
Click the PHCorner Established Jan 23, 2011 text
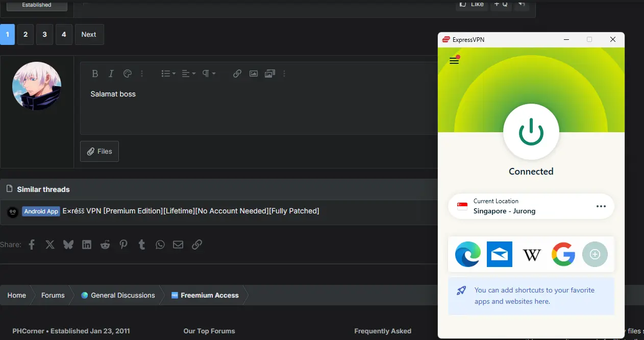pyautogui.click(x=71, y=331)
